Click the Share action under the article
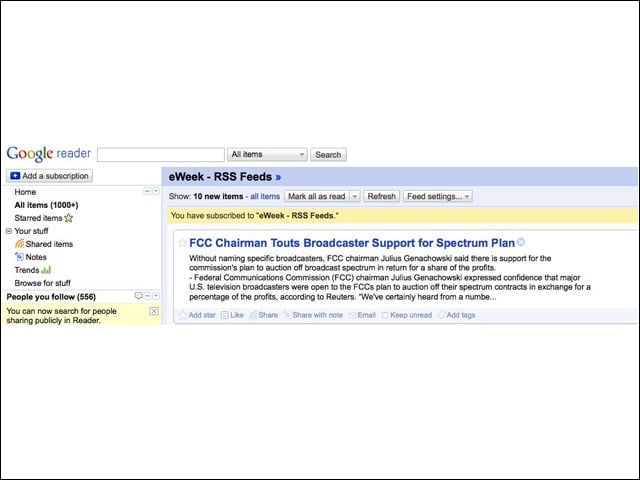Viewport: 640px width, 480px height. pyautogui.click(x=264, y=315)
